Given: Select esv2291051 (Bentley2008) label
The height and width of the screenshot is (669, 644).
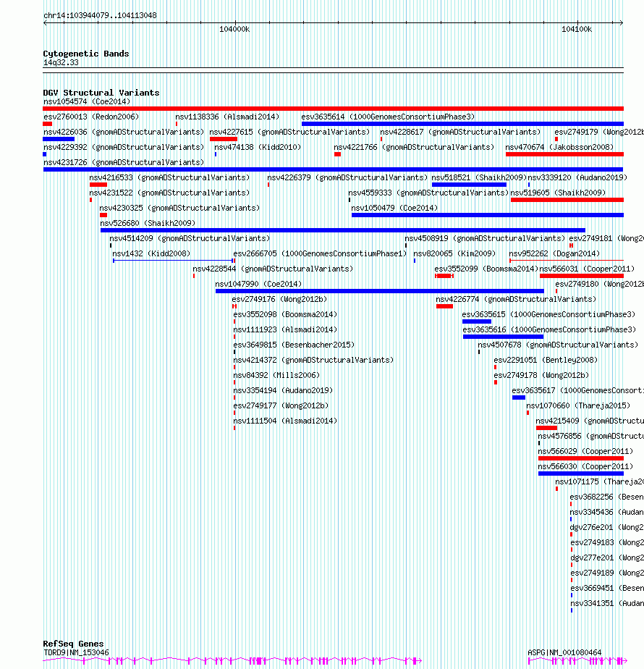Looking at the screenshot, I should click(x=546, y=360).
